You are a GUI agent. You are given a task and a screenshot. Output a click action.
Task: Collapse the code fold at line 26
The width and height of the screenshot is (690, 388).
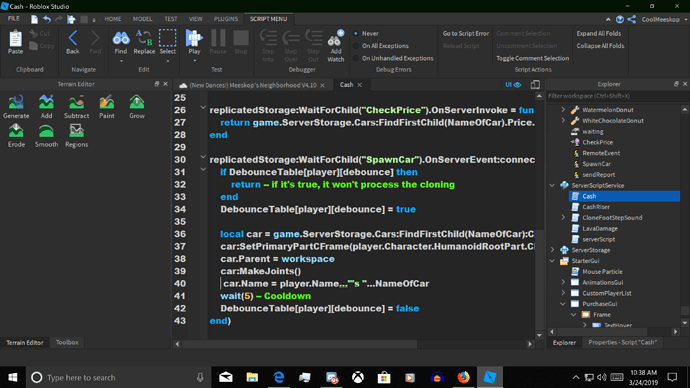pyautogui.click(x=203, y=107)
